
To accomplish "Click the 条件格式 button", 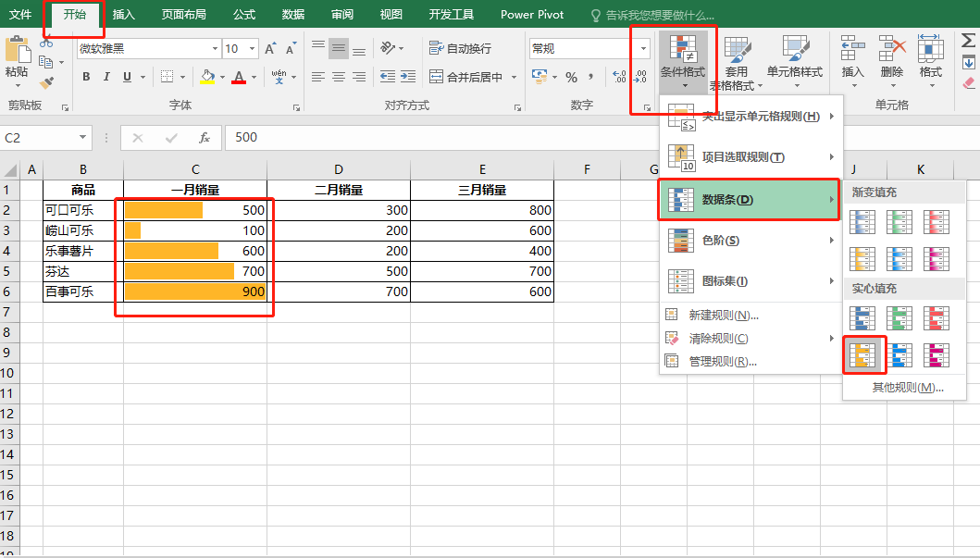I will click(x=683, y=61).
